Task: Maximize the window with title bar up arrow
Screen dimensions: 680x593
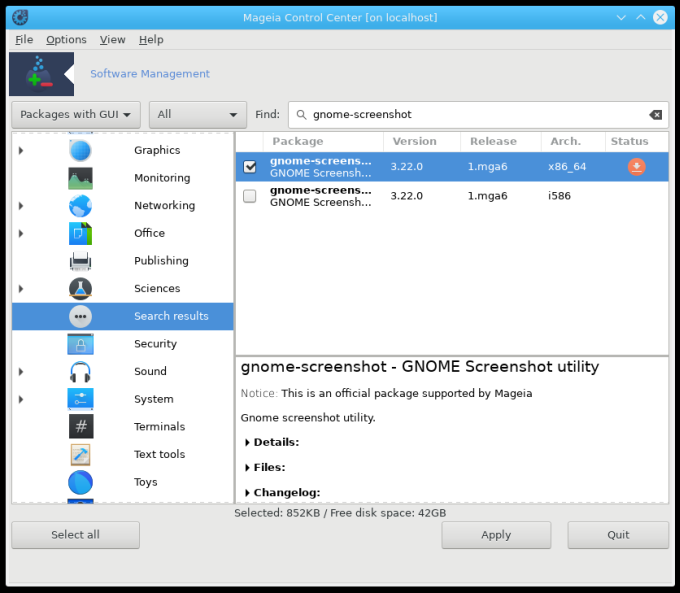Action: tap(641, 18)
